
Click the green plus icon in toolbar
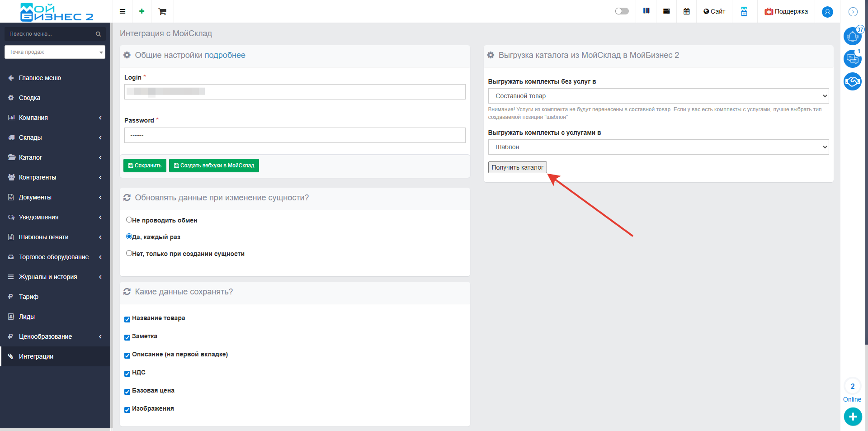point(142,11)
